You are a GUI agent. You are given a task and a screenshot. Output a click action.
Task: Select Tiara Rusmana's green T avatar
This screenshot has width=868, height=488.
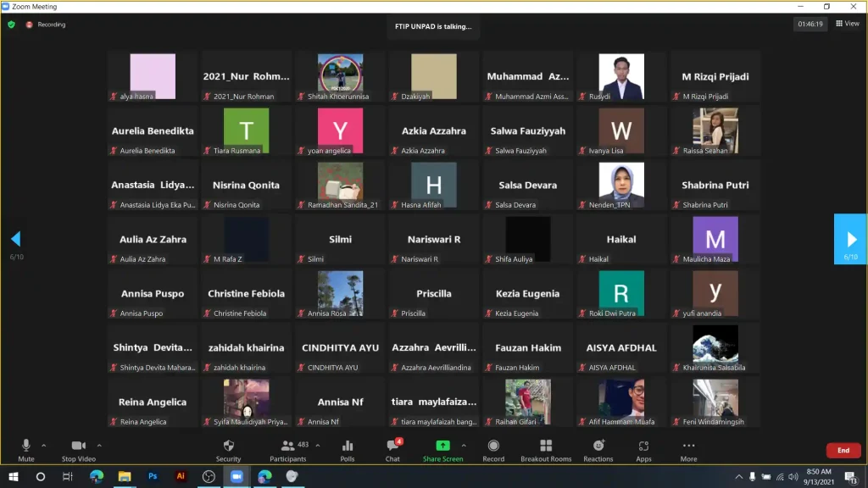(x=247, y=130)
